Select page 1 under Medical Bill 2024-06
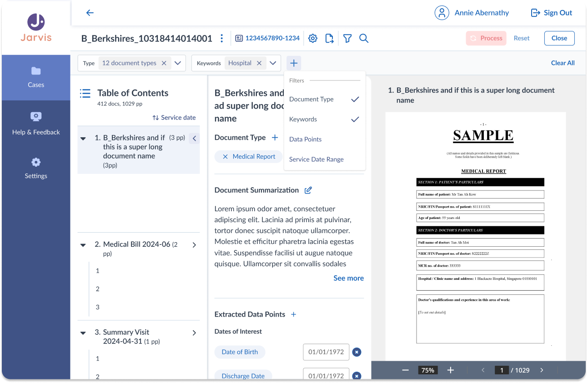The image size is (588, 383). pos(97,271)
